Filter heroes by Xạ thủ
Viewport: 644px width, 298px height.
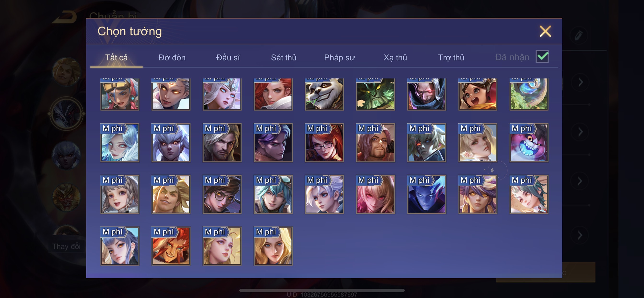click(395, 58)
